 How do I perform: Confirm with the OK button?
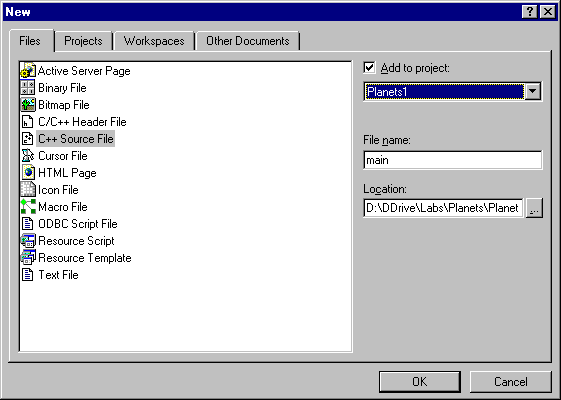coord(420,382)
